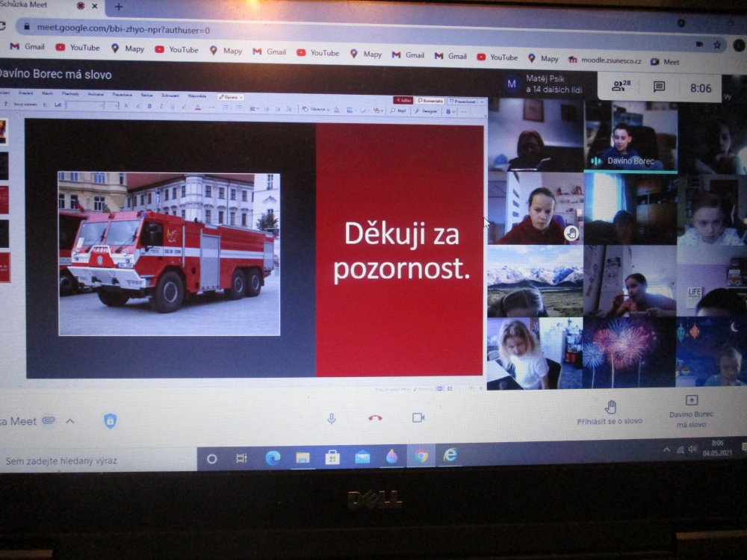The image size is (747, 560).
Task: Open the font name combo box
Action: (85, 106)
